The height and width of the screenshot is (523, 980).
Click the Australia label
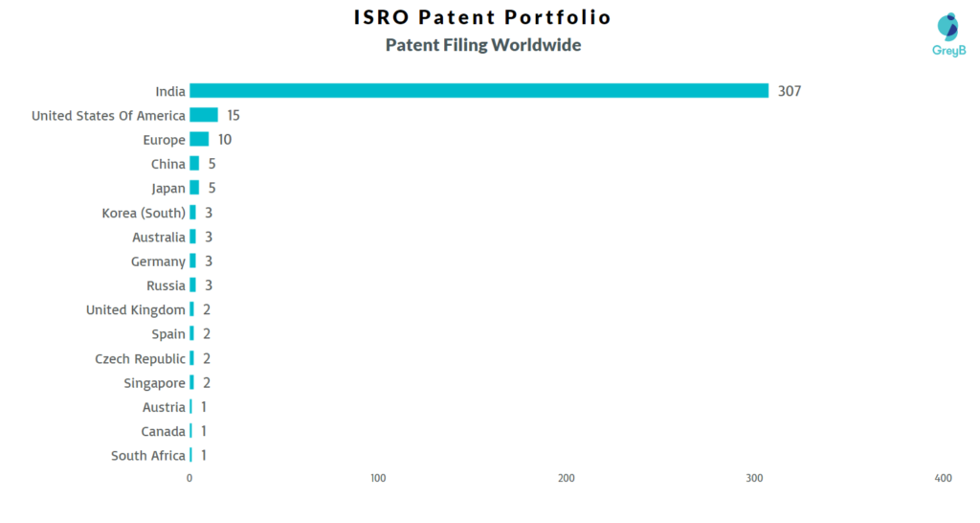click(x=159, y=238)
